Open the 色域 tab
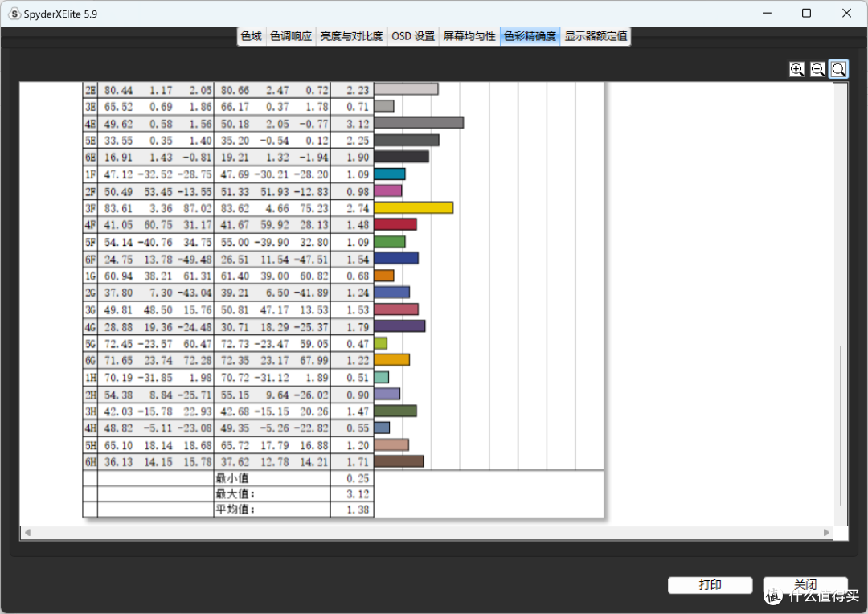This screenshot has width=868, height=614. pyautogui.click(x=252, y=36)
